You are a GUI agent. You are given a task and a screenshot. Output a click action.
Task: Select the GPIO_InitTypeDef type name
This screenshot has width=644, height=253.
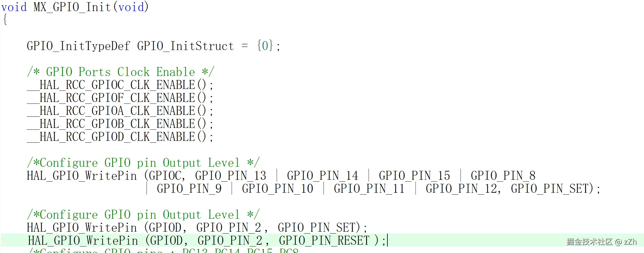pyautogui.click(x=78, y=46)
